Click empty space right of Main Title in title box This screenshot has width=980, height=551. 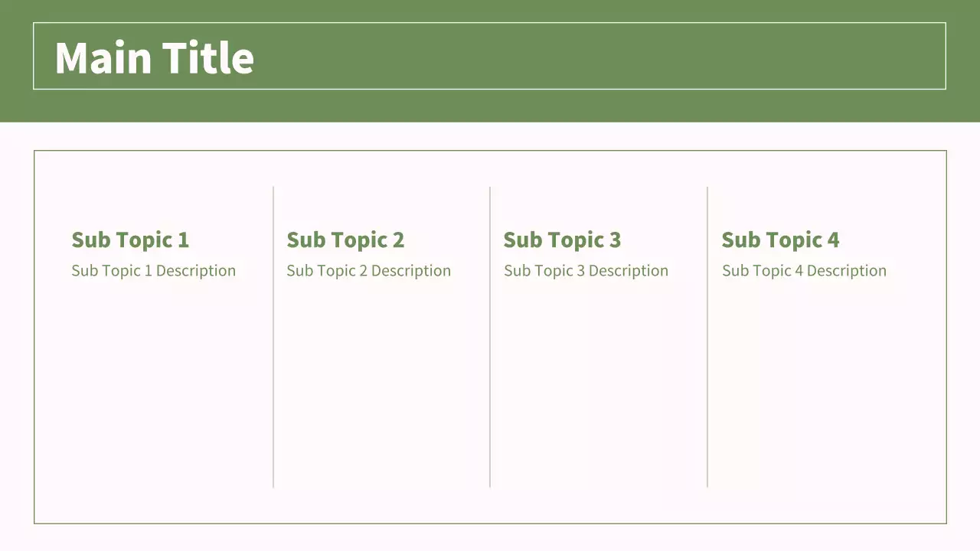pos(612,57)
